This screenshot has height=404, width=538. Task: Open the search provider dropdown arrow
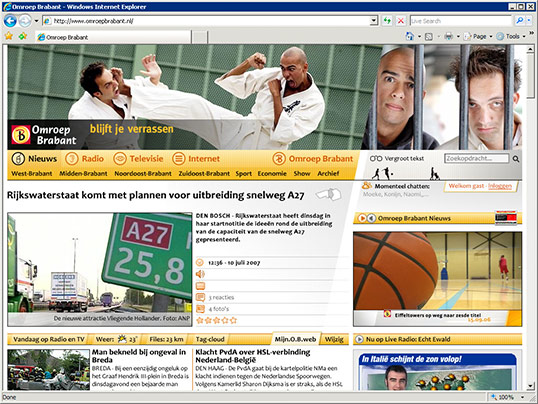pyautogui.click(x=529, y=21)
